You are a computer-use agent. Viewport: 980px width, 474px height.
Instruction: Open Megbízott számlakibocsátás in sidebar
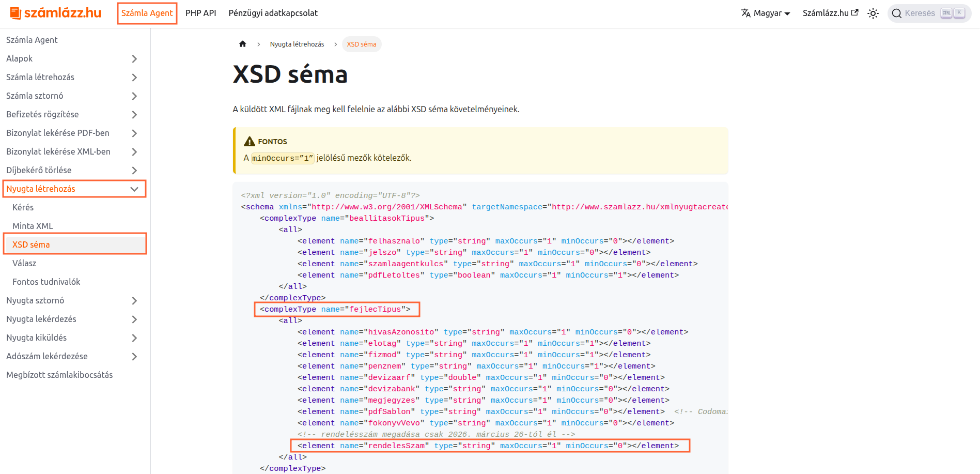[x=59, y=375]
